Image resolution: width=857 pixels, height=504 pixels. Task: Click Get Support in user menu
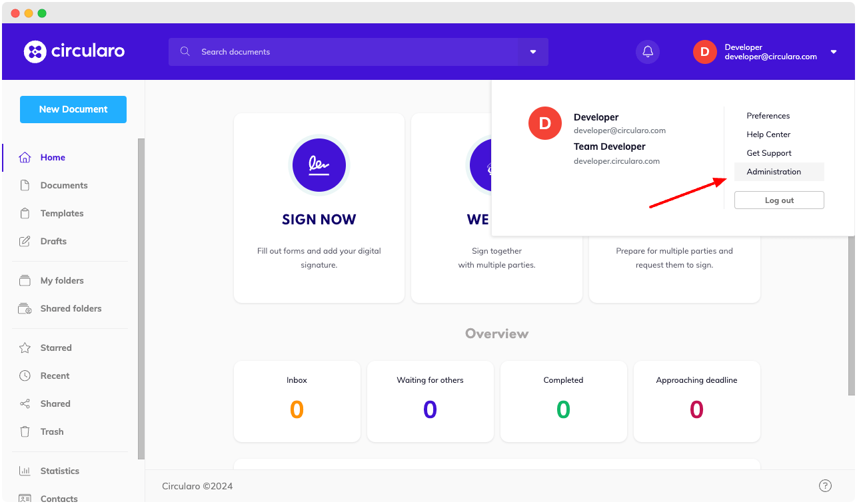pos(768,153)
